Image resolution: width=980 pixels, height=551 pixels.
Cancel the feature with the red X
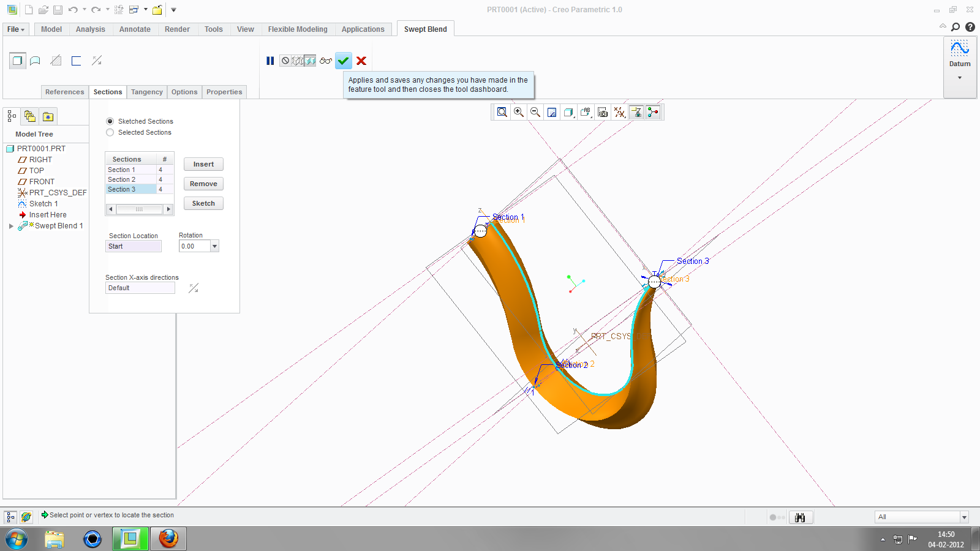pyautogui.click(x=361, y=61)
